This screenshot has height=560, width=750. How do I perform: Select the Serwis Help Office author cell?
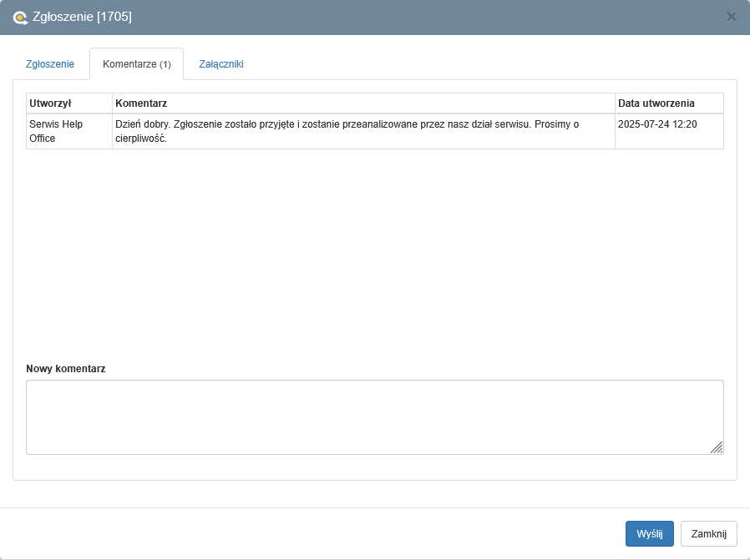tap(56, 131)
